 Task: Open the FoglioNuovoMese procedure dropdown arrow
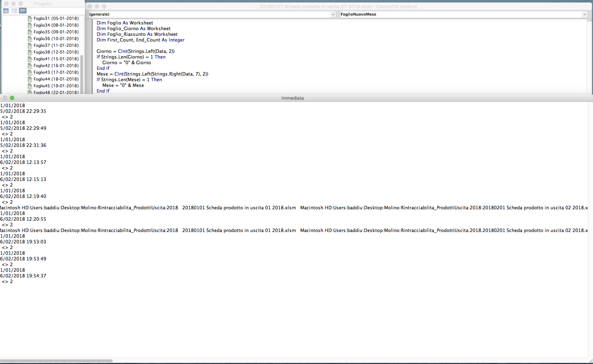coord(585,14)
